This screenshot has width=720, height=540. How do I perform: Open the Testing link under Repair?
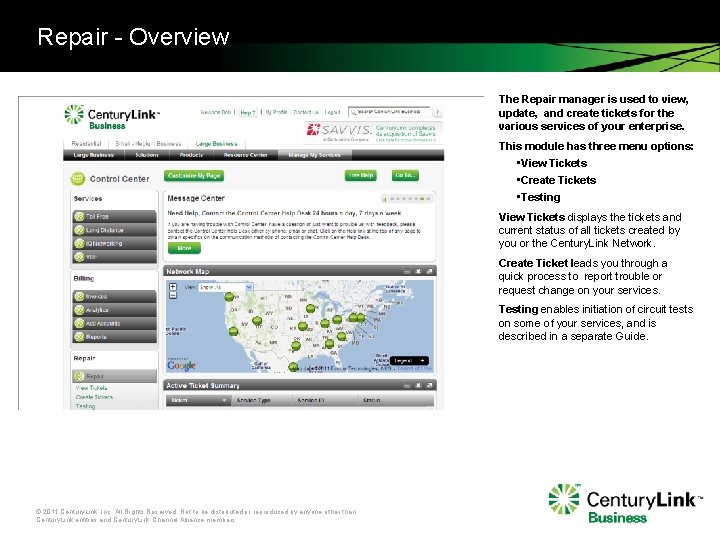click(85, 406)
